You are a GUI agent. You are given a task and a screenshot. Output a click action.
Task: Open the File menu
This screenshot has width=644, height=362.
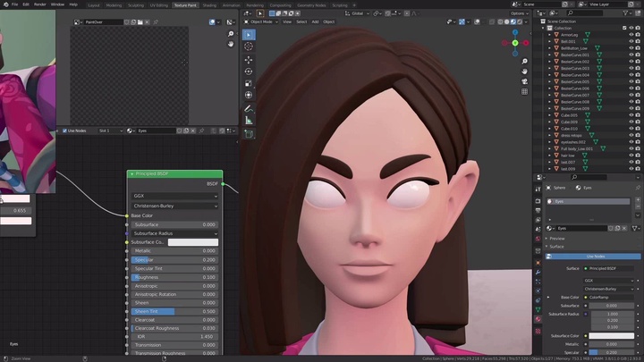click(x=15, y=4)
